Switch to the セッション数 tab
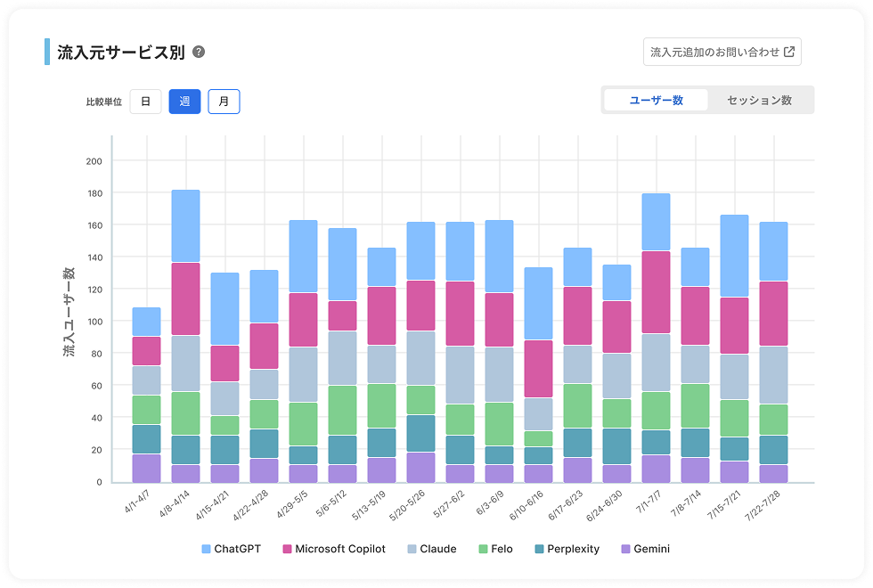The width and height of the screenshot is (873, 588). pyautogui.click(x=759, y=101)
